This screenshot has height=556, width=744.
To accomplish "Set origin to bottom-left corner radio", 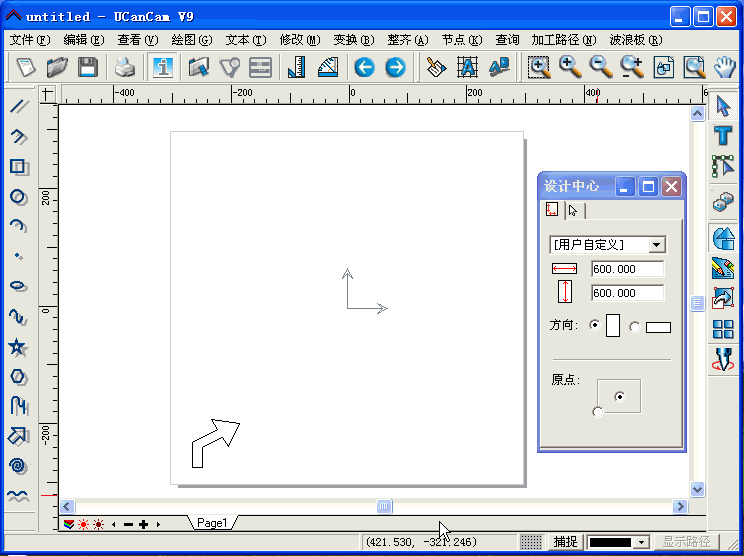I will pos(597,412).
